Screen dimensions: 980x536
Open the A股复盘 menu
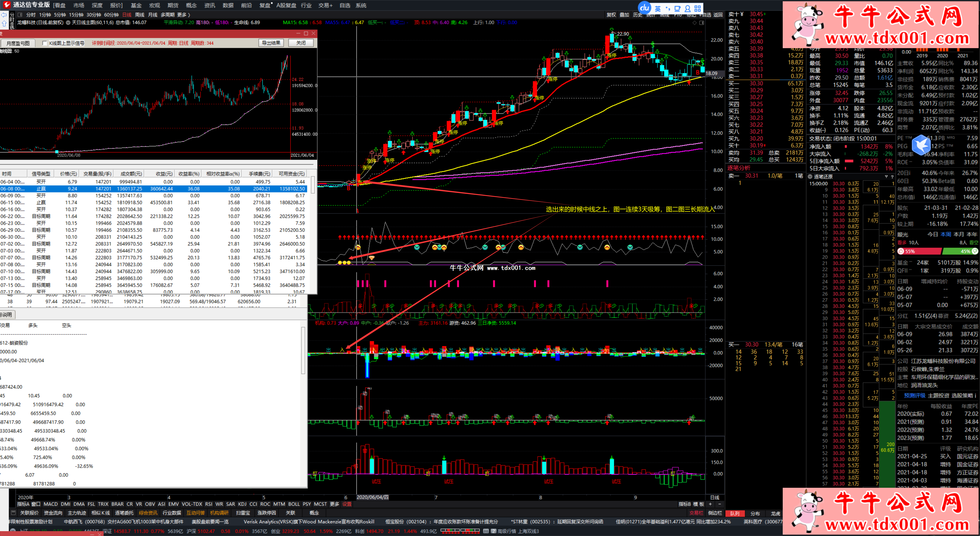point(286,5)
